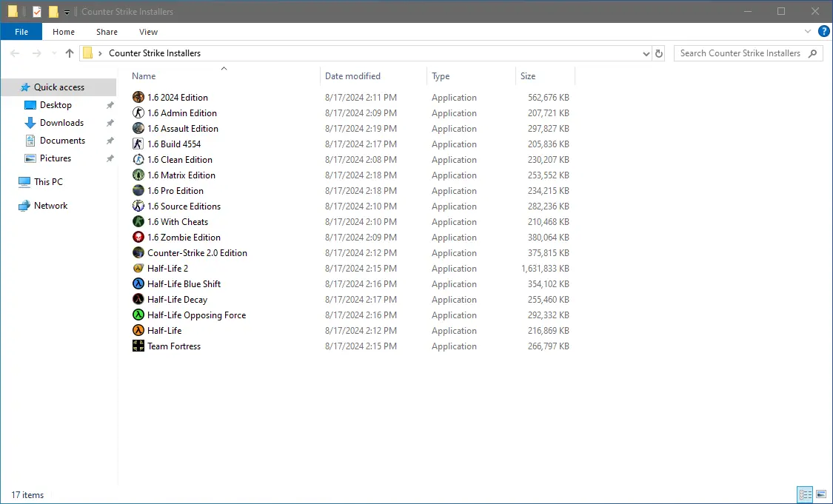Click the Counter-Strike 2.0 Edition file icon
This screenshot has width=833, height=504.
tap(138, 252)
